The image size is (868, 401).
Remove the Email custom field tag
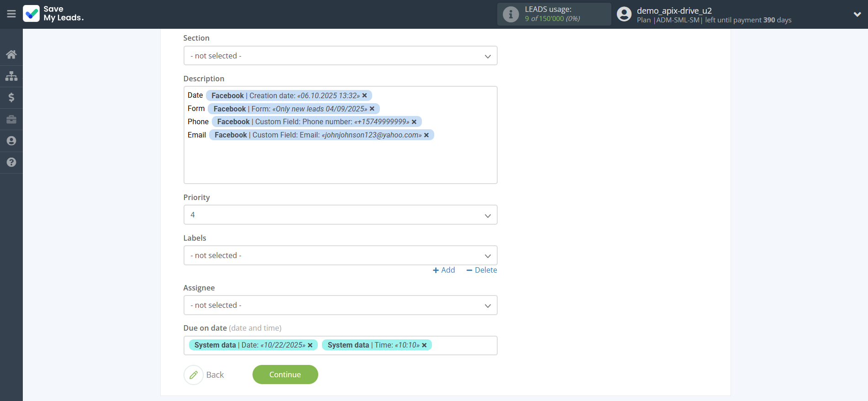(x=426, y=135)
